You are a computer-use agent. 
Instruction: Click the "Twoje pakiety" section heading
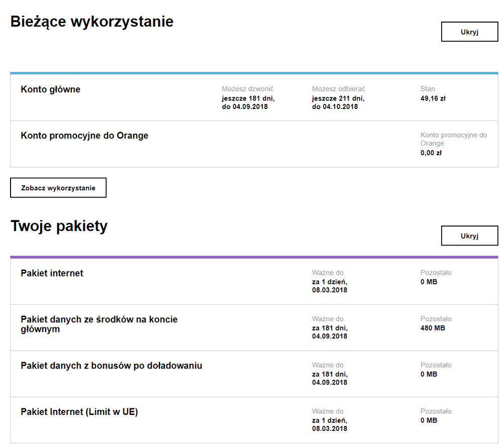coord(59,226)
